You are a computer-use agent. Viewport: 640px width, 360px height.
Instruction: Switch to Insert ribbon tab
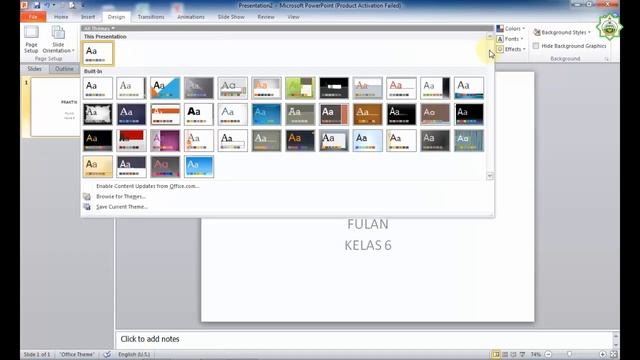click(88, 17)
